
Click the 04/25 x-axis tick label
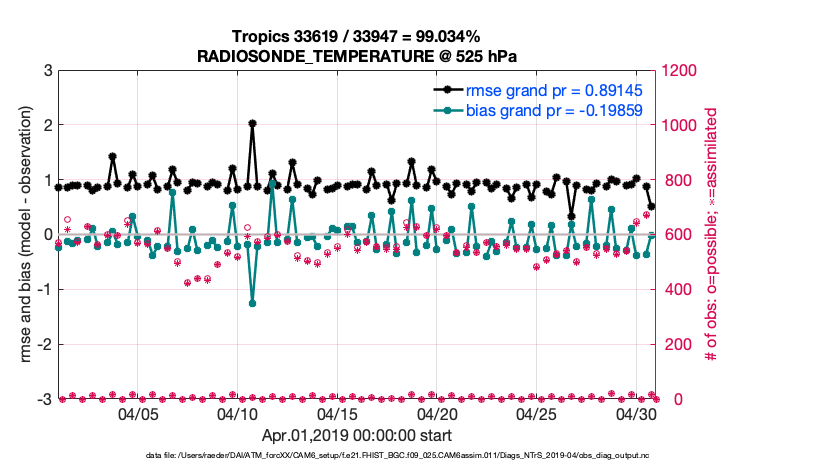click(x=537, y=414)
